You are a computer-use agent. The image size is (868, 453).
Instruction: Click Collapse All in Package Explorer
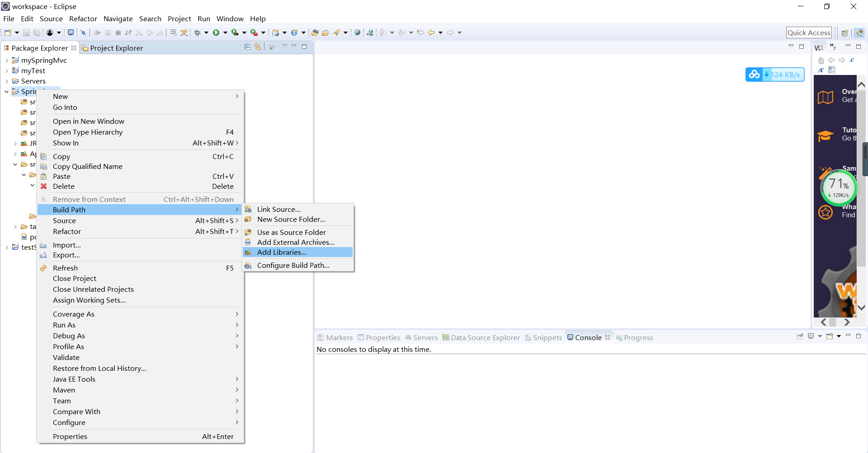click(x=247, y=47)
